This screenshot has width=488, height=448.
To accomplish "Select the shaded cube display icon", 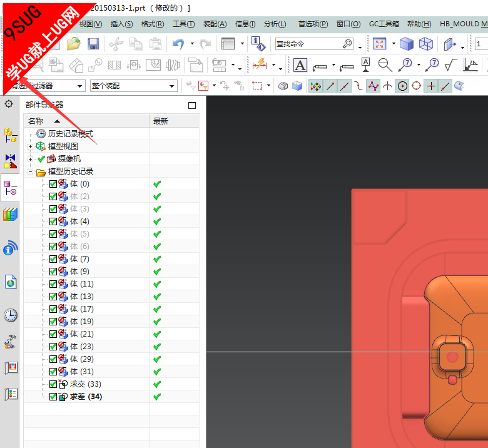I will (x=407, y=44).
